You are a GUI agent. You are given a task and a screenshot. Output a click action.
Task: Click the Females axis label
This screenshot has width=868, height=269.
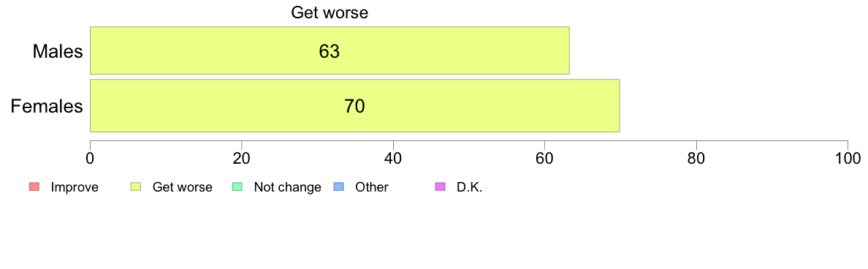pos(47,106)
